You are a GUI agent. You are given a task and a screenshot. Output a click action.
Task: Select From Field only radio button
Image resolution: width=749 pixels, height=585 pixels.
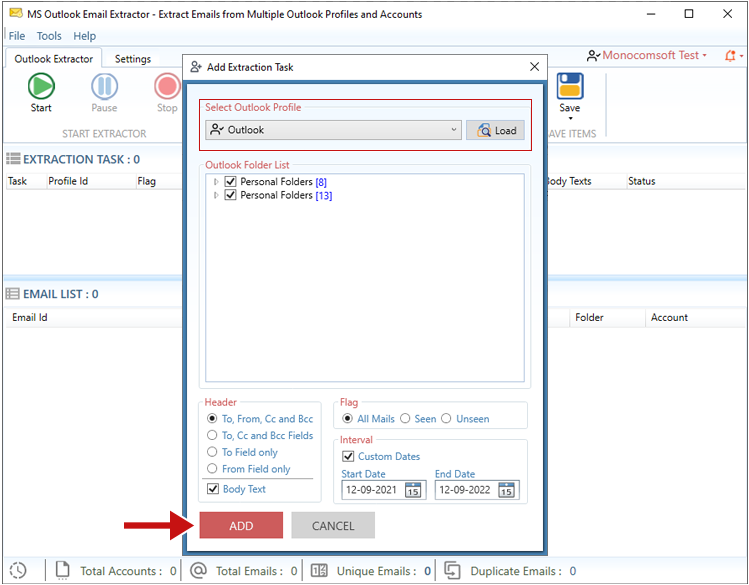pyautogui.click(x=212, y=468)
